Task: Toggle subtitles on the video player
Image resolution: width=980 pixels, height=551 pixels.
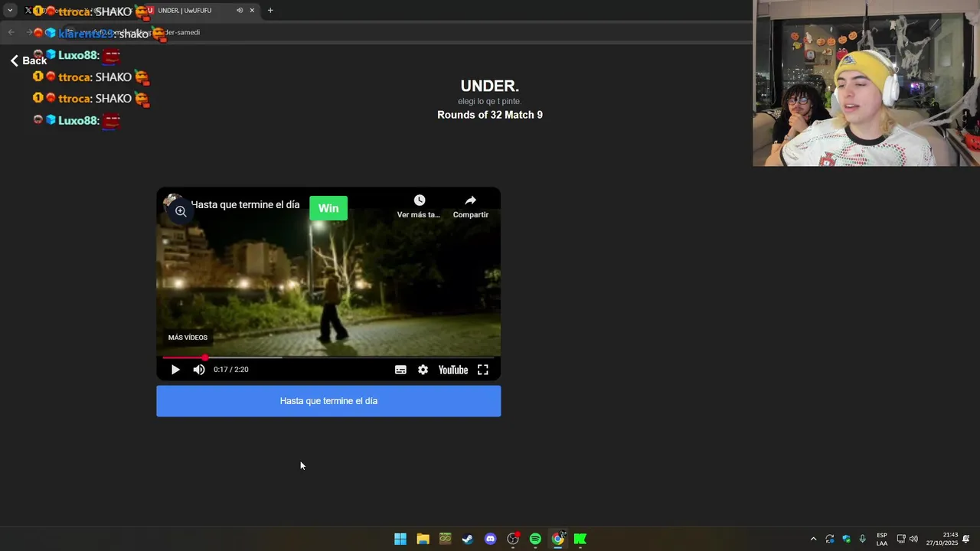Action: pyautogui.click(x=400, y=370)
